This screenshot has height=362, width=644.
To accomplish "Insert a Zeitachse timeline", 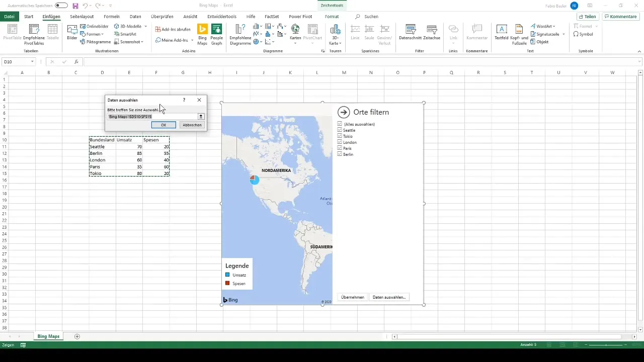I will pos(432,32).
